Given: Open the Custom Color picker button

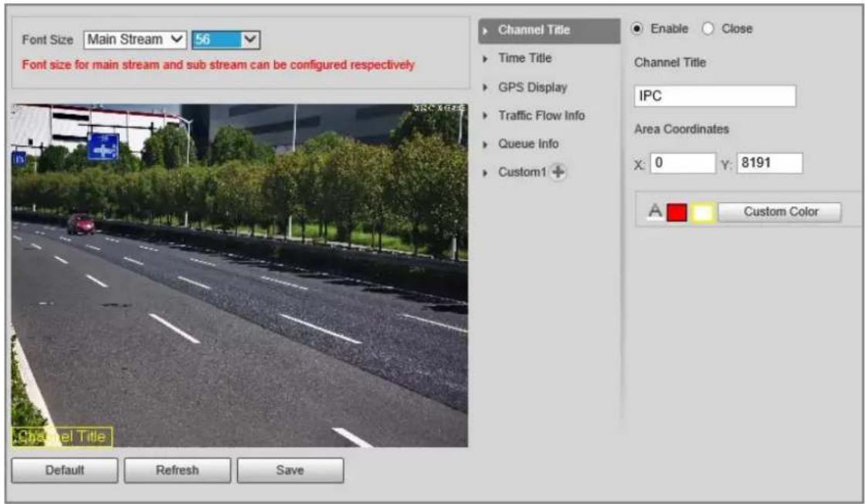Looking at the screenshot, I should click(x=780, y=211).
